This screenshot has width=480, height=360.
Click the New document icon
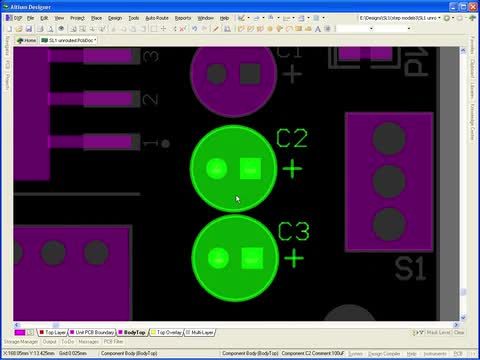[10, 29]
